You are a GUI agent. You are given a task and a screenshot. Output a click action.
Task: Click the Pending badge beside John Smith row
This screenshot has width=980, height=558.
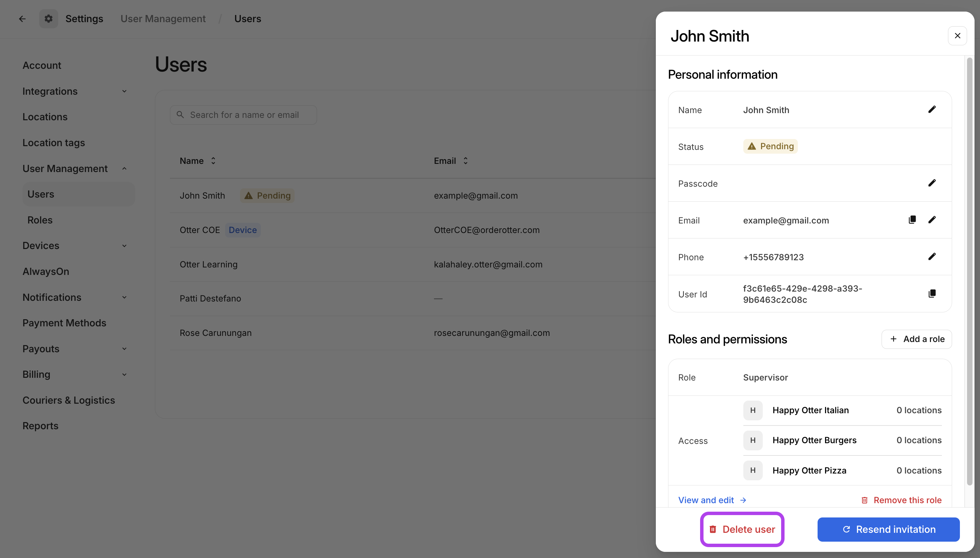click(267, 196)
